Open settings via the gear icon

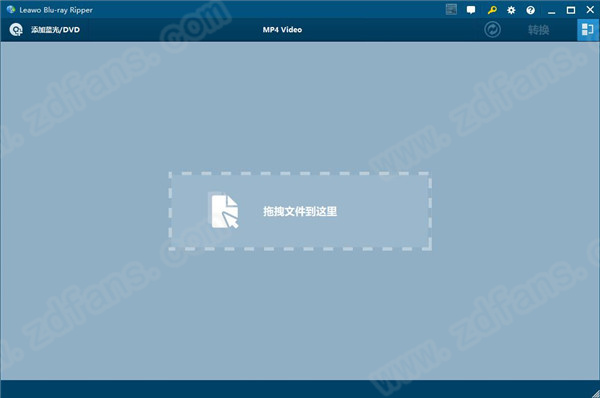click(x=511, y=10)
